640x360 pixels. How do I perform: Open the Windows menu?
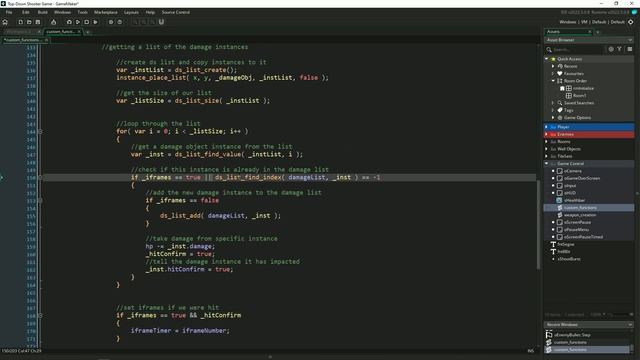click(x=62, y=12)
